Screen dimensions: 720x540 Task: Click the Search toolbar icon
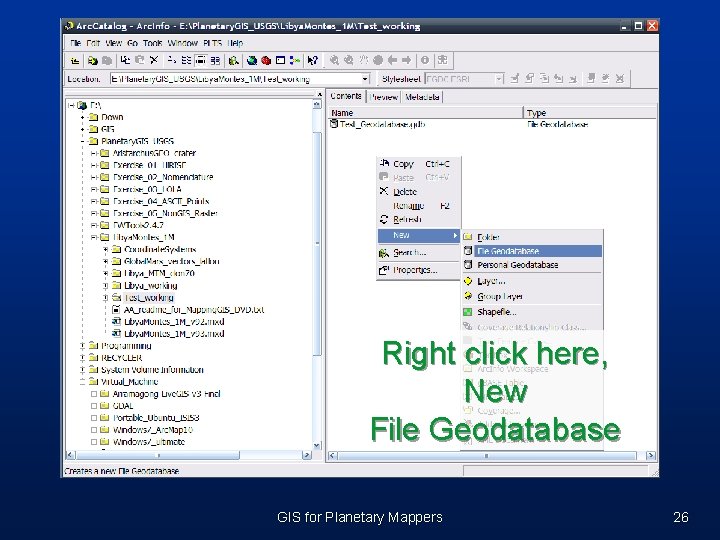tap(234, 60)
